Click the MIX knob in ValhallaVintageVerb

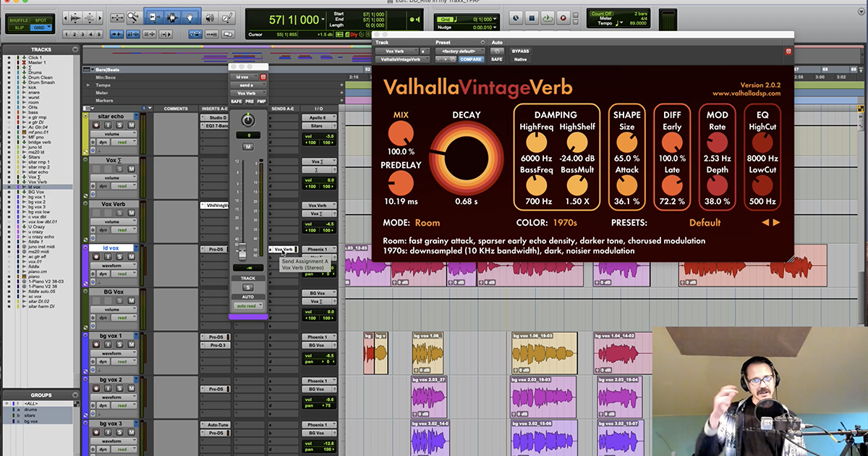[x=401, y=134]
